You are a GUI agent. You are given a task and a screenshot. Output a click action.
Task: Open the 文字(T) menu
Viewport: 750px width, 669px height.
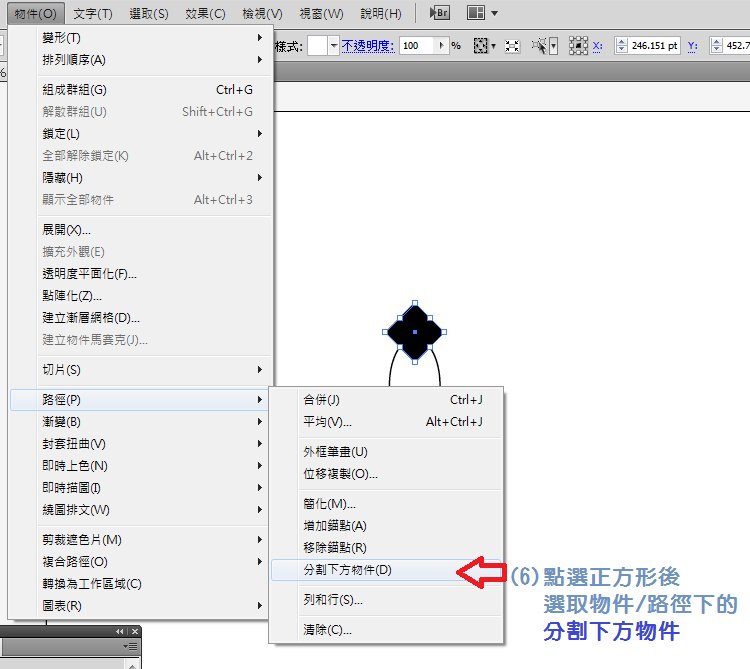tap(93, 14)
